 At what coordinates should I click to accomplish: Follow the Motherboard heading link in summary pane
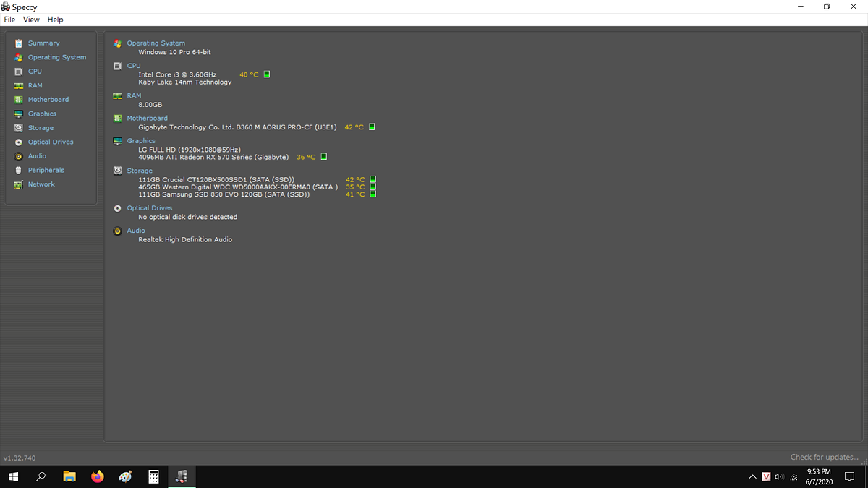[147, 118]
